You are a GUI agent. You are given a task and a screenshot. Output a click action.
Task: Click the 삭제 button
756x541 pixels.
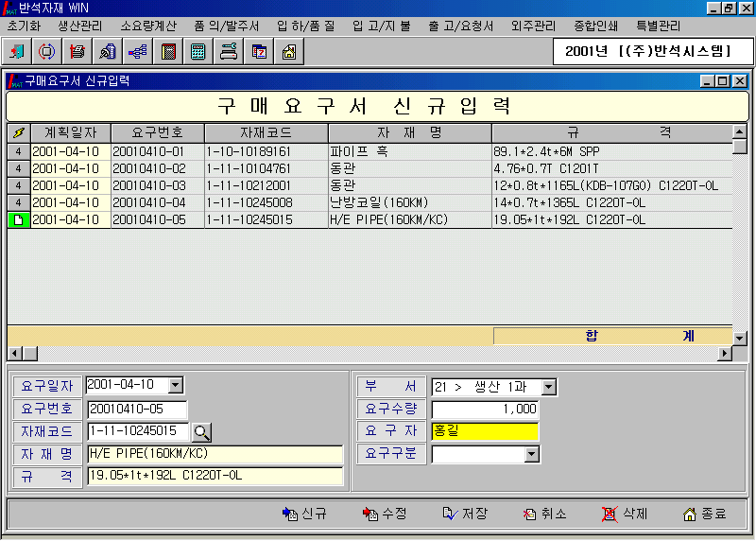(626, 515)
